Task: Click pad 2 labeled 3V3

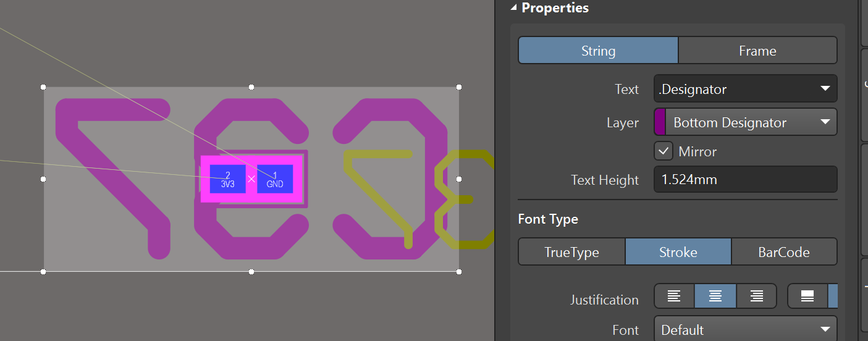Action: pyautogui.click(x=228, y=179)
